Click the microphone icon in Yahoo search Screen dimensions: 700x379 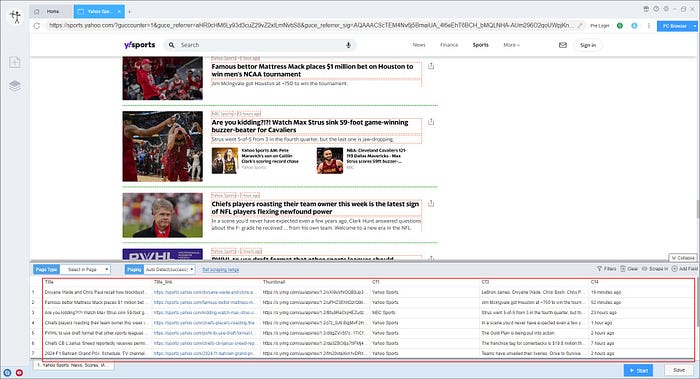tap(348, 45)
